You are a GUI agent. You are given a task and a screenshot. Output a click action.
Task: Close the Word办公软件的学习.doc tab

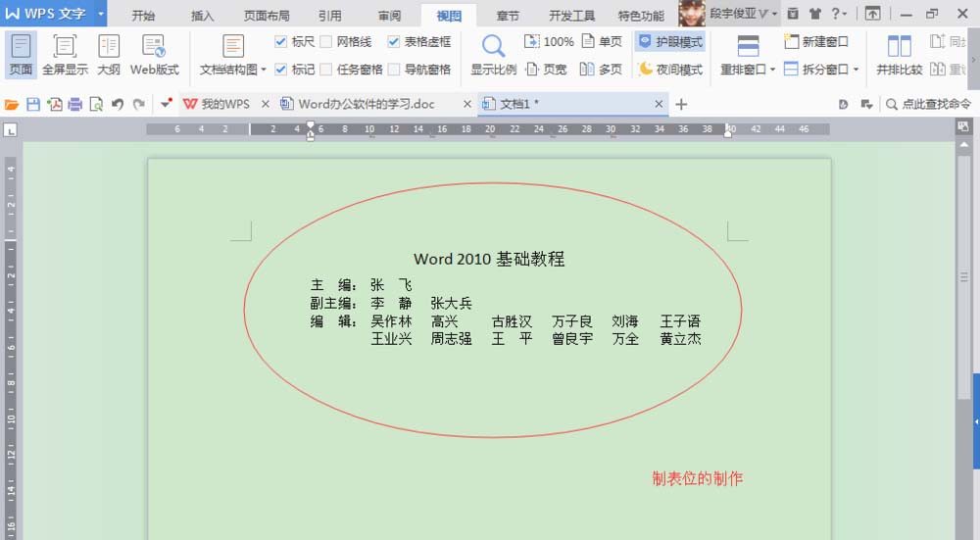[466, 105]
